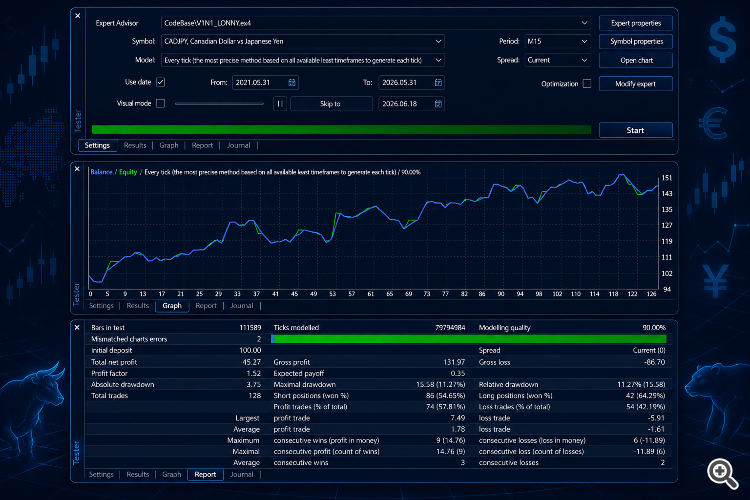Select Report tab in bottom panel
The width and height of the screenshot is (750, 500).
(x=206, y=475)
